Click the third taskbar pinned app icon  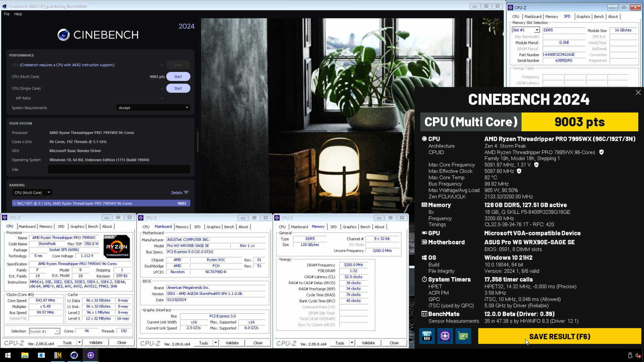click(41, 355)
